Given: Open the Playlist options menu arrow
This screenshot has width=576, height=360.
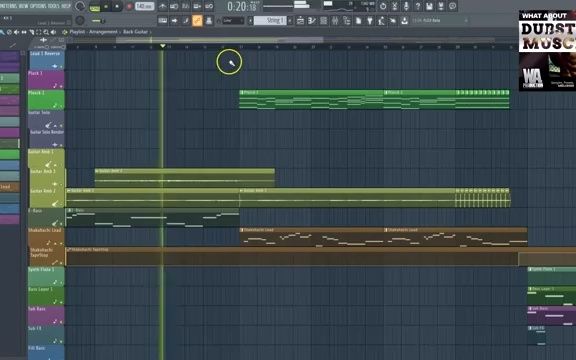Looking at the screenshot, I should coord(65,32).
